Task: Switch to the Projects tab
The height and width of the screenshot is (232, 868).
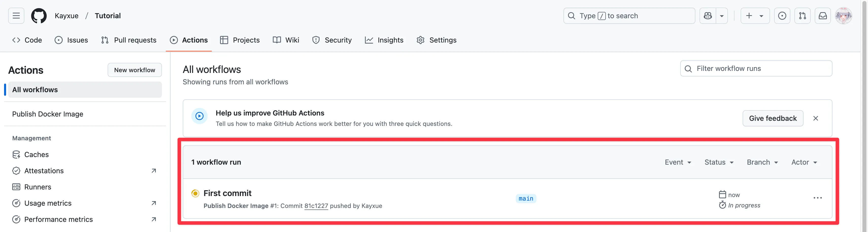Action: (x=240, y=40)
